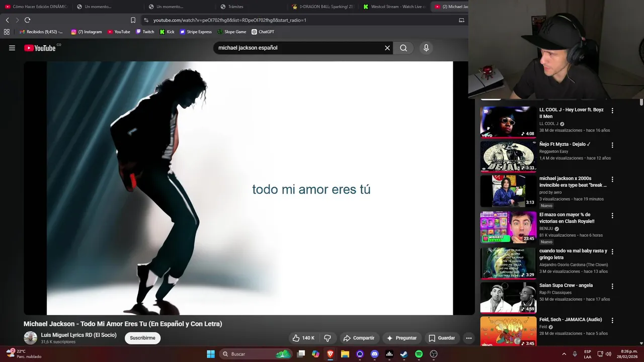This screenshot has height=362, width=644.
Task: Switch to 'Cómo Hacer Edición DINÁMICA' tab
Action: pyautogui.click(x=36, y=7)
